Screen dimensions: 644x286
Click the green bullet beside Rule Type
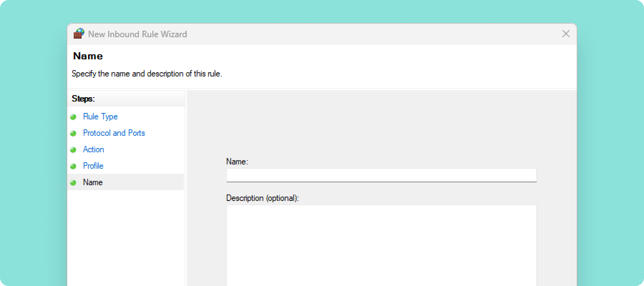[73, 117]
